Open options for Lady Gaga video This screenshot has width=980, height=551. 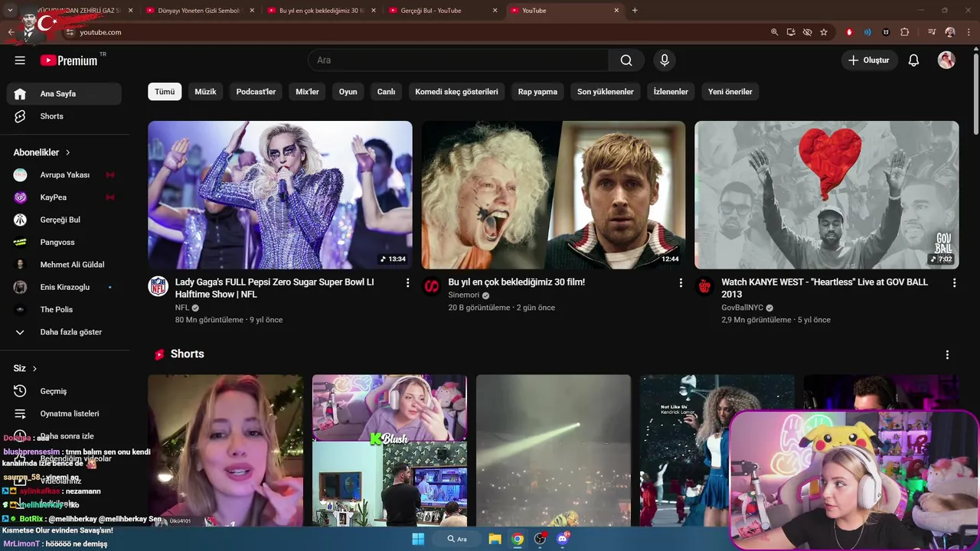point(407,283)
